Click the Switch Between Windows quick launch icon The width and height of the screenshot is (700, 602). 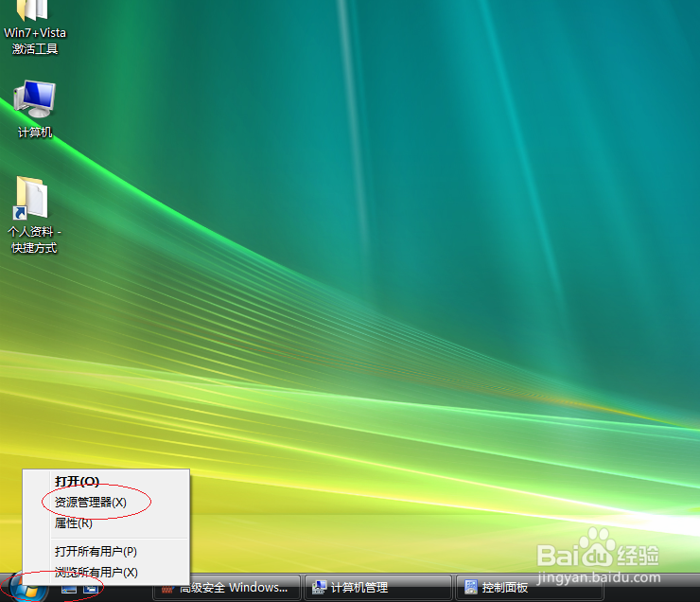91,589
